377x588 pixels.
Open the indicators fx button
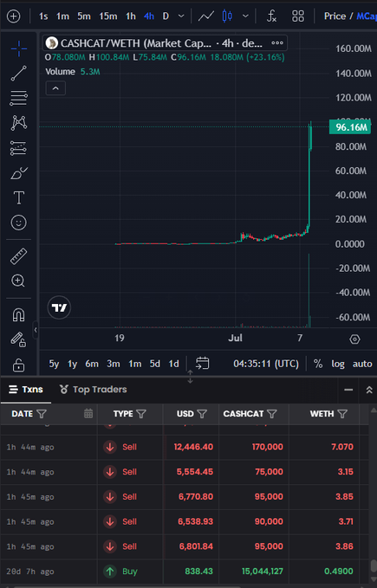271,16
